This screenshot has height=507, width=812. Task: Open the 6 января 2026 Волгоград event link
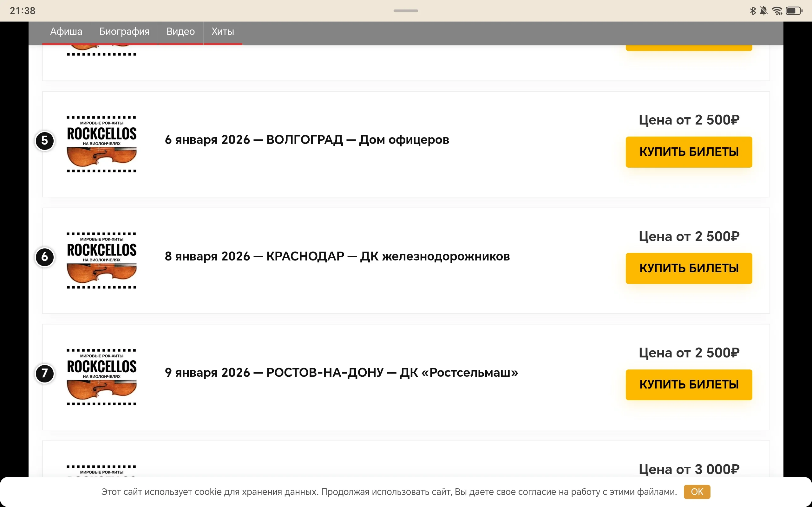coord(307,140)
